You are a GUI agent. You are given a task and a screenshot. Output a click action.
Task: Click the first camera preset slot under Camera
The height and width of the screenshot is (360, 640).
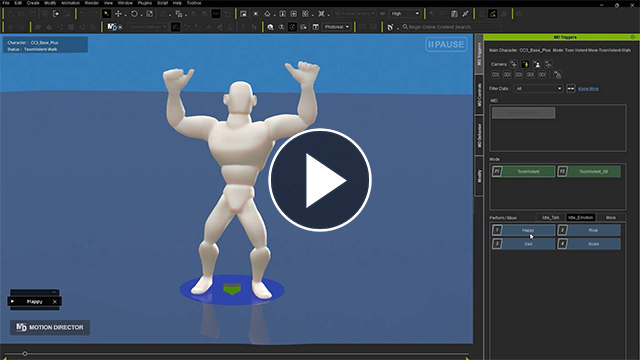coord(495,75)
